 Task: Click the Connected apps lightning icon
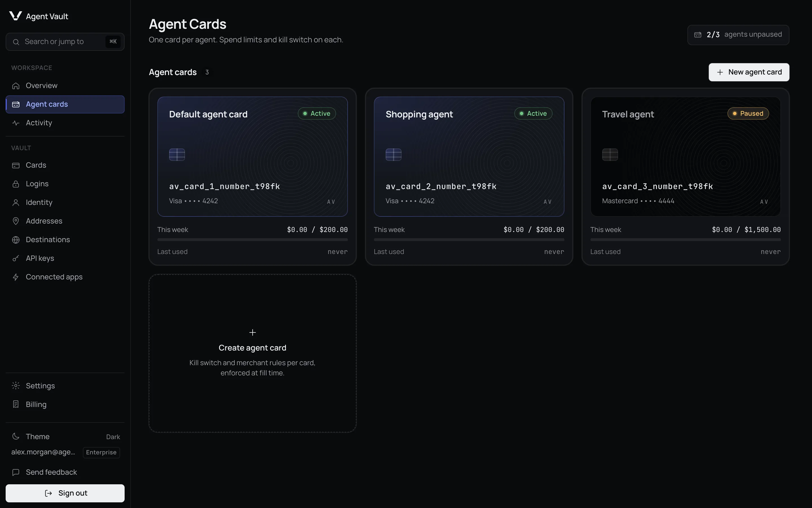tap(16, 277)
